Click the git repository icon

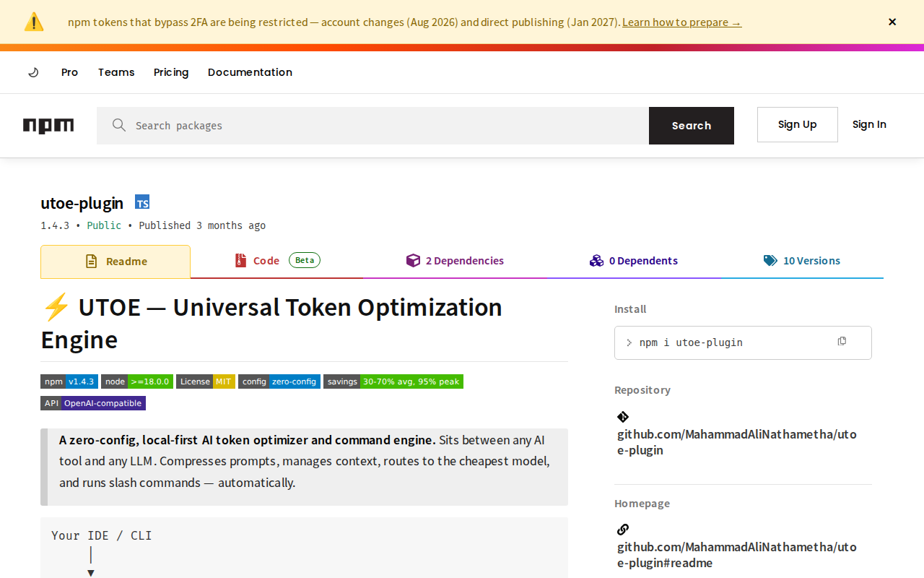coord(623,417)
